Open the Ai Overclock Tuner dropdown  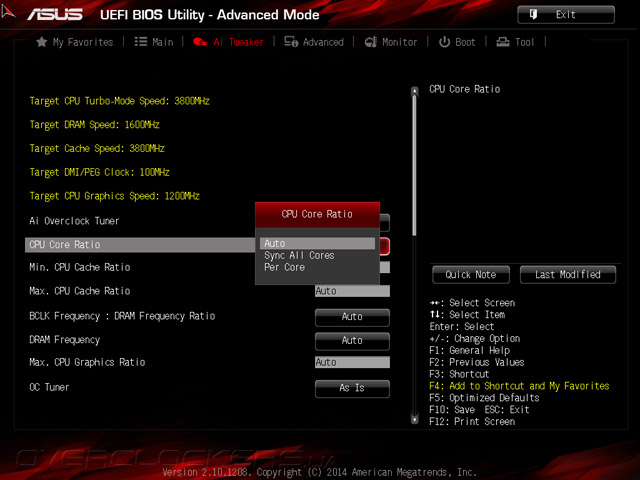pyautogui.click(x=384, y=222)
